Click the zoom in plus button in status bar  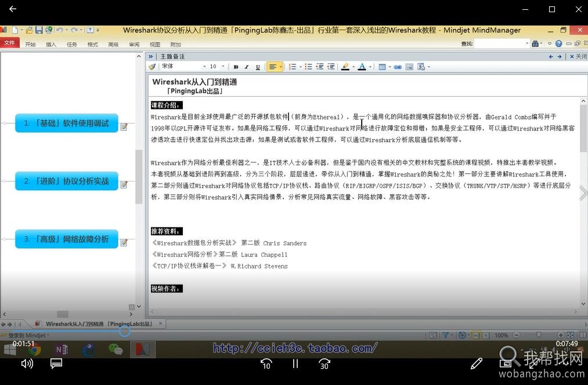point(561,335)
